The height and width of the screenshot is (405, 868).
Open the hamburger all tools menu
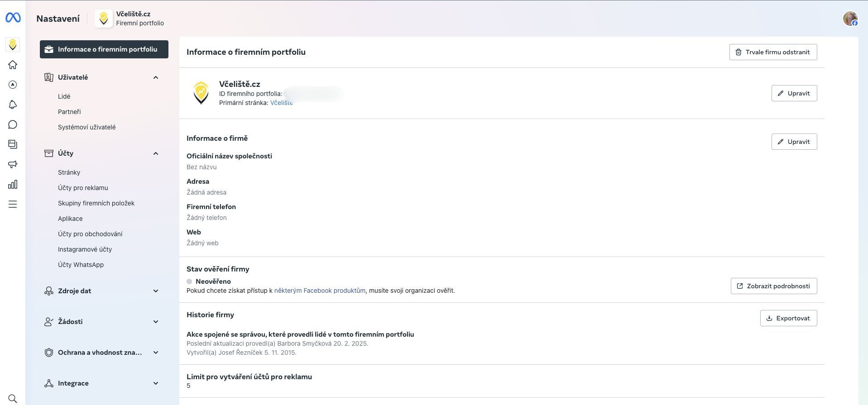coord(13,204)
